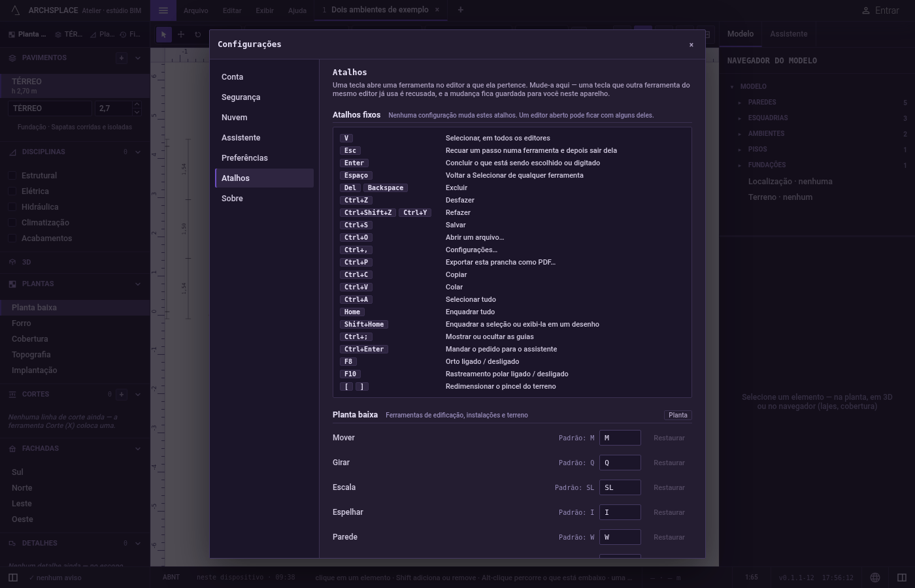The height and width of the screenshot is (588, 915).
Task: Select the arrow Selecionar tool in toolbar
Action: pyautogui.click(x=163, y=35)
